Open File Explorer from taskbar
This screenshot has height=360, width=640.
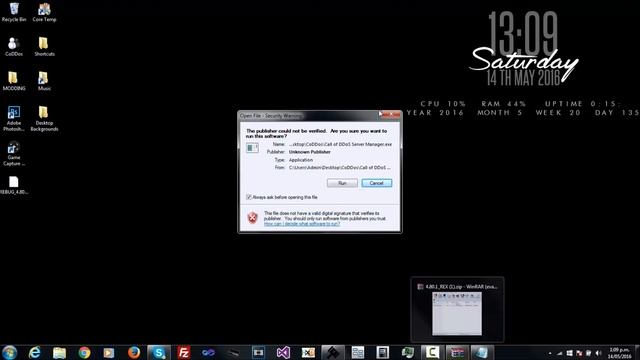(x=59, y=352)
